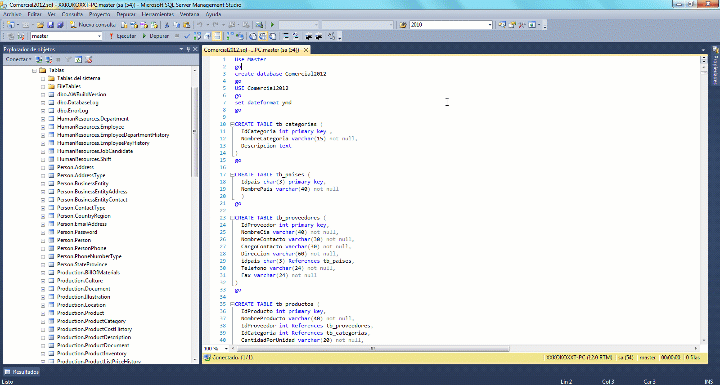Click the Nueva consulta toolbar button
The image size is (720, 385).
tap(92, 25)
